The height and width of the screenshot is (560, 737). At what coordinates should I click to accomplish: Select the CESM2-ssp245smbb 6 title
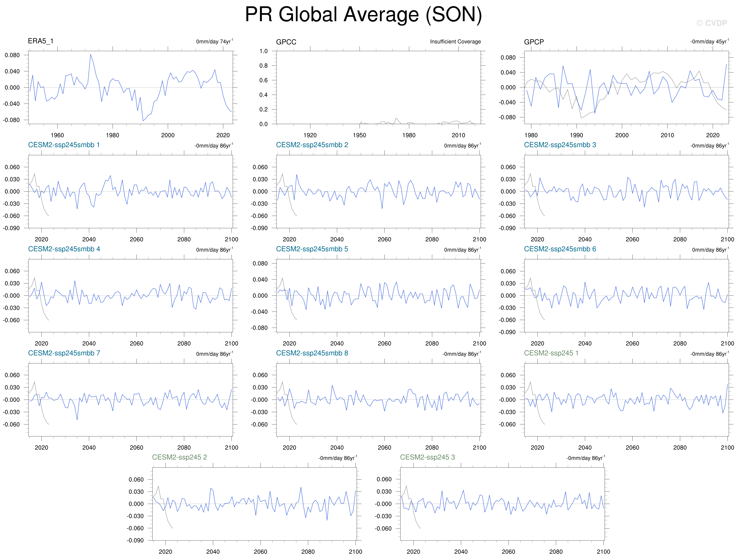[560, 249]
